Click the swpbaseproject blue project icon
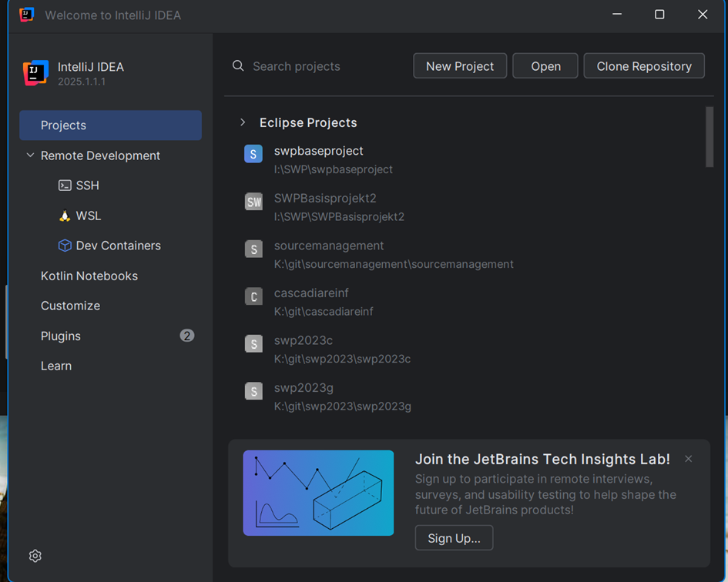Image resolution: width=728 pixels, height=582 pixels. pyautogui.click(x=253, y=154)
